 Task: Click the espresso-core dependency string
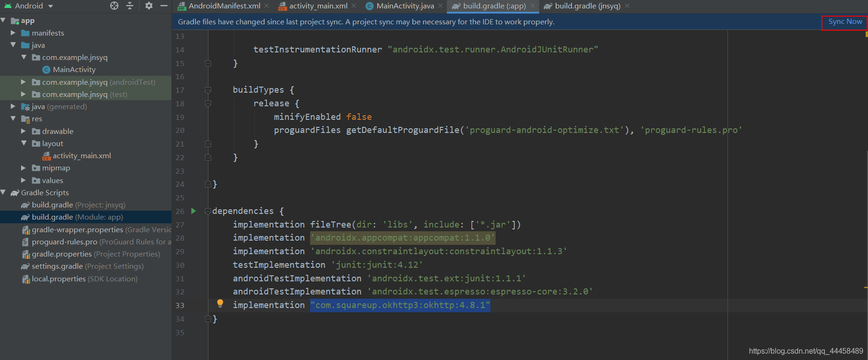(x=480, y=292)
